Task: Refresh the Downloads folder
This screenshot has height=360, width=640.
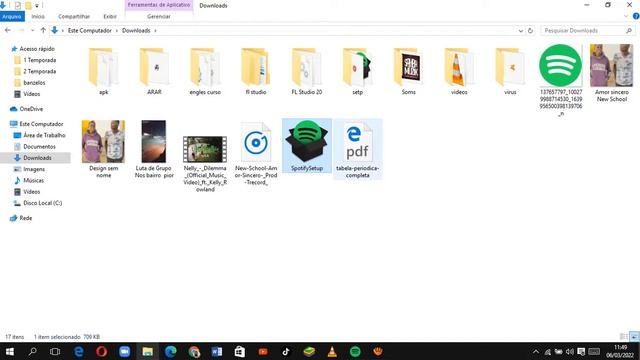Action: point(530,31)
